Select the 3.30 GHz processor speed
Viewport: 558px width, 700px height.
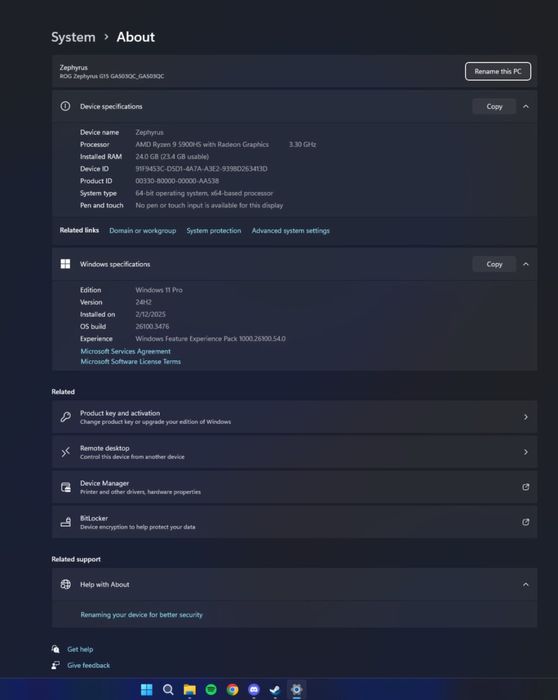pos(303,144)
